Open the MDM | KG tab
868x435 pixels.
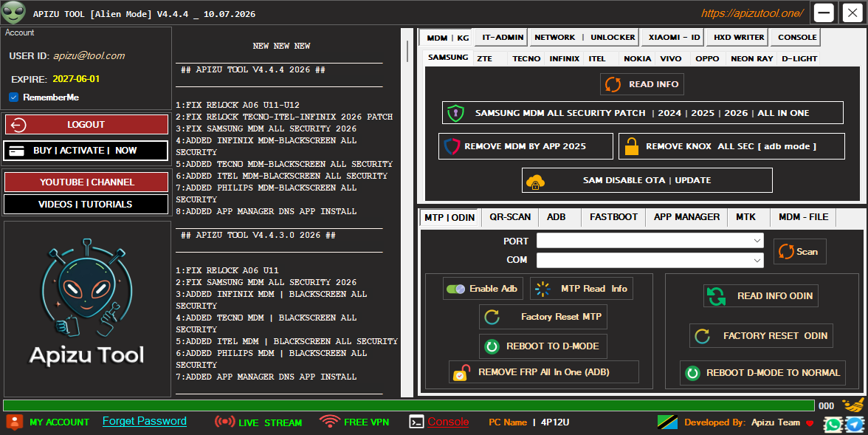pyautogui.click(x=447, y=38)
